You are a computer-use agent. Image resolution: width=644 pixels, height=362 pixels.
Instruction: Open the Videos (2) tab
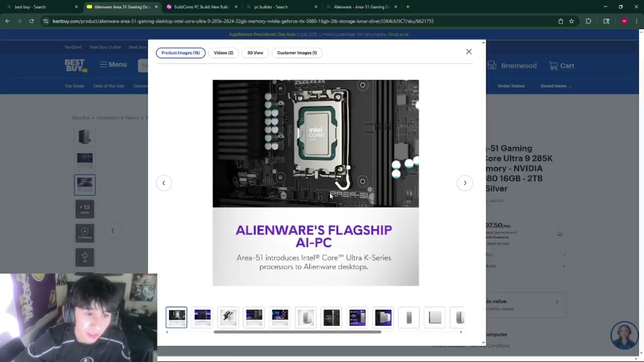tap(223, 53)
